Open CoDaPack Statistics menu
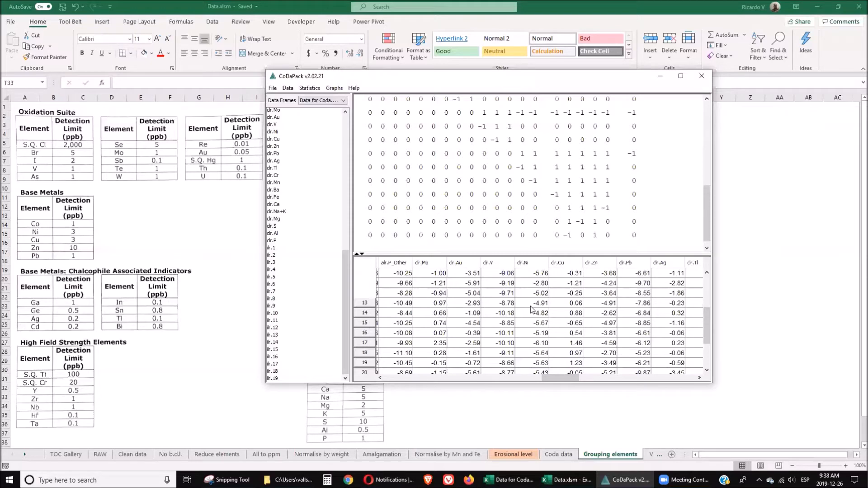 point(309,88)
